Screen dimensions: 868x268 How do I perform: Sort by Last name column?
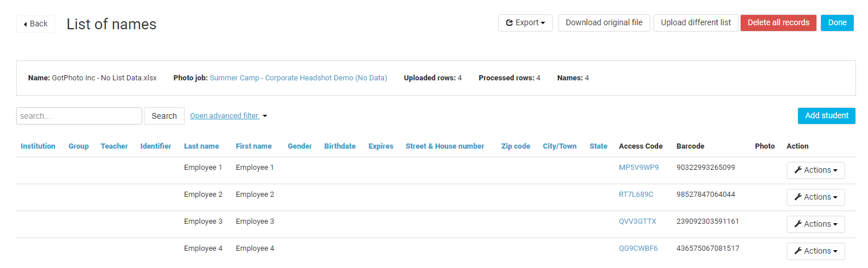(201, 146)
